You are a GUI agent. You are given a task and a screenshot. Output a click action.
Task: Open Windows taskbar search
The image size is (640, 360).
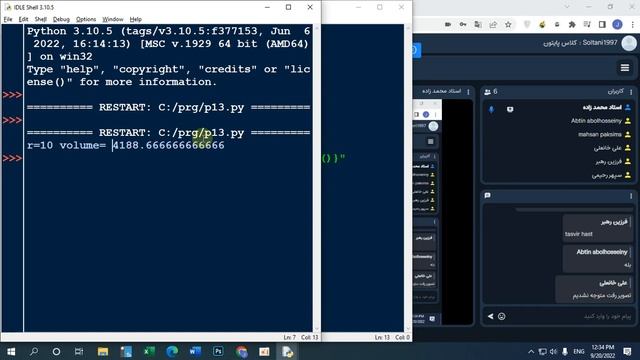(x=34, y=351)
